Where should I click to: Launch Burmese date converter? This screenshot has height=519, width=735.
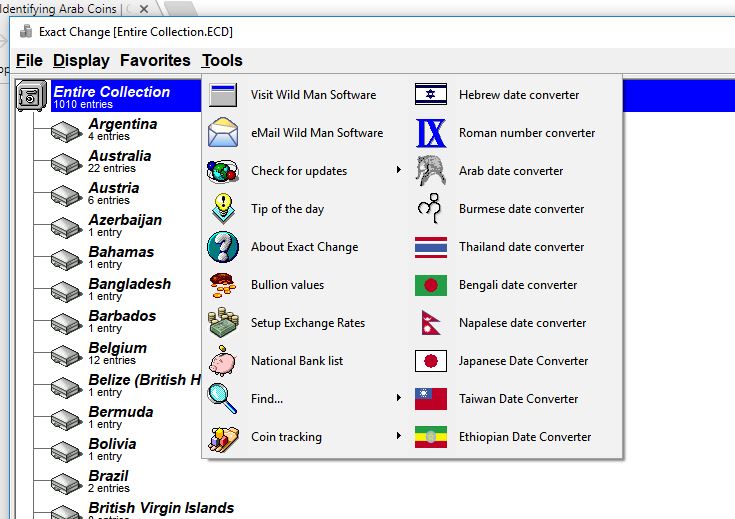(521, 209)
